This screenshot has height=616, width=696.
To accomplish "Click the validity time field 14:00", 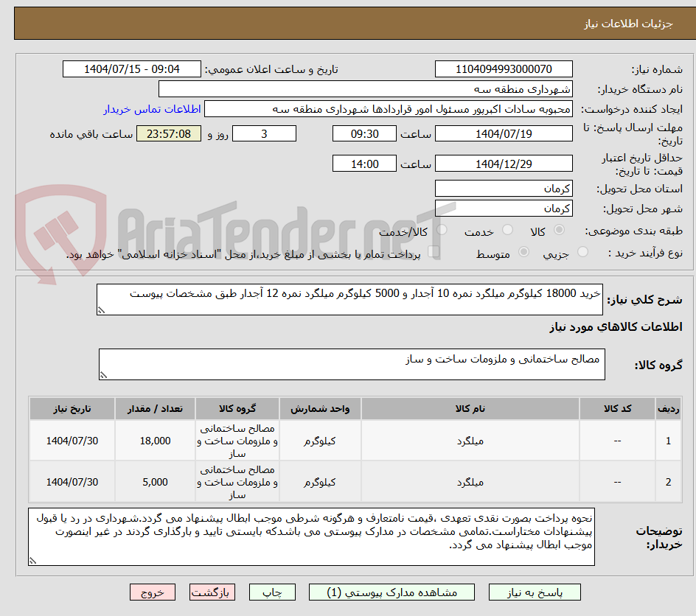I will click(364, 164).
